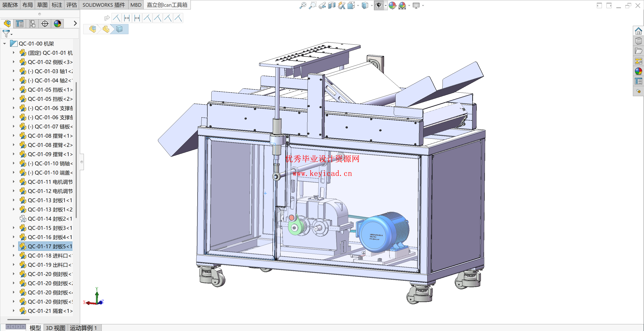Screen dimensions: 644x331
Task: Click the component part breadcrumb icon
Action: (106, 29)
